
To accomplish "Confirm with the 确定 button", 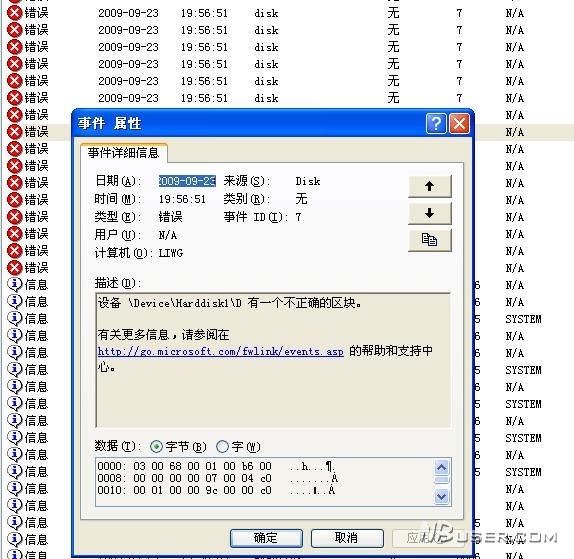I will (266, 538).
